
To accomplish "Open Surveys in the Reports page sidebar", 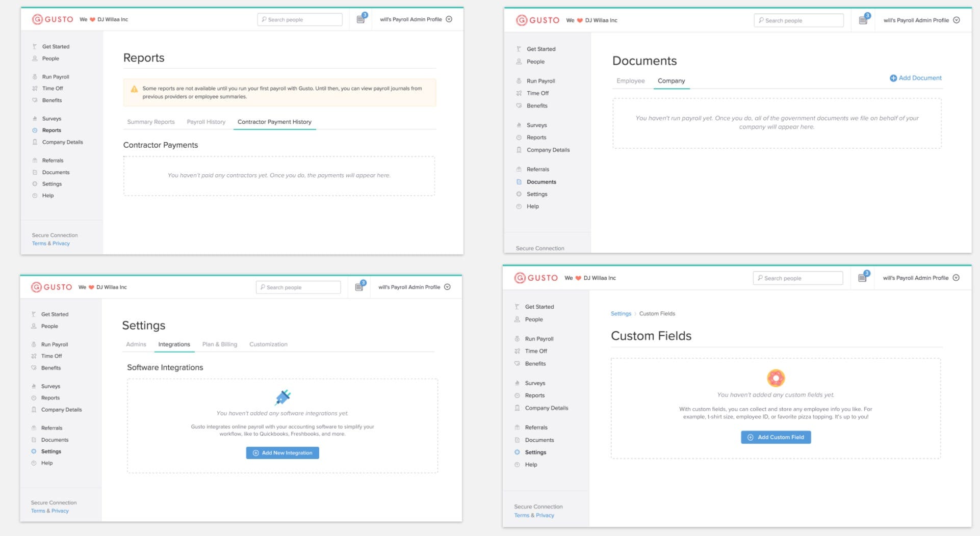I will click(x=51, y=119).
